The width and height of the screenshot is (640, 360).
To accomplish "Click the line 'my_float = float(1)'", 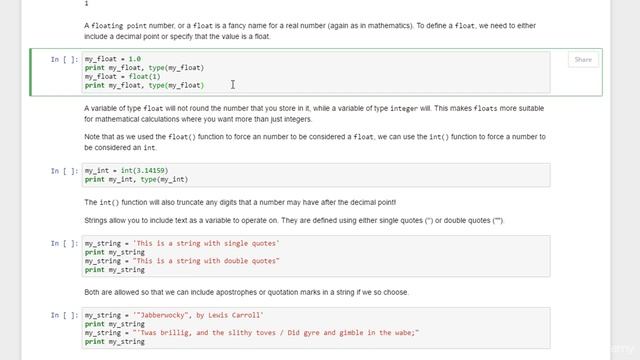I will click(x=122, y=77).
